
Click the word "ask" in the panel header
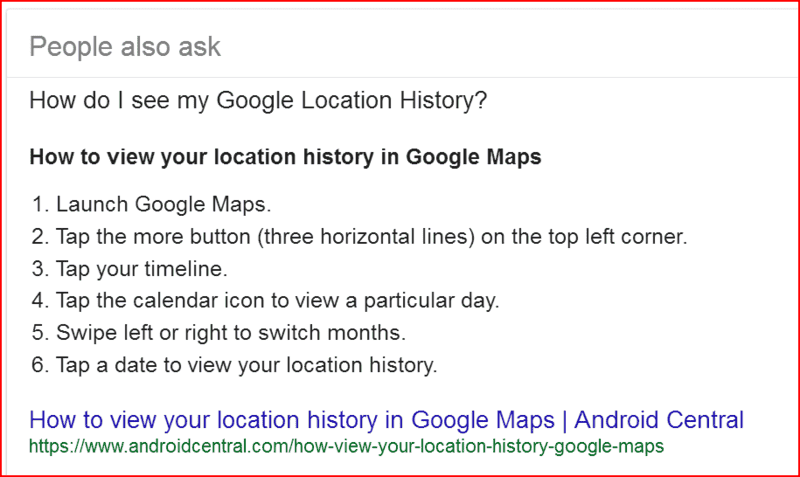pyautogui.click(x=198, y=46)
